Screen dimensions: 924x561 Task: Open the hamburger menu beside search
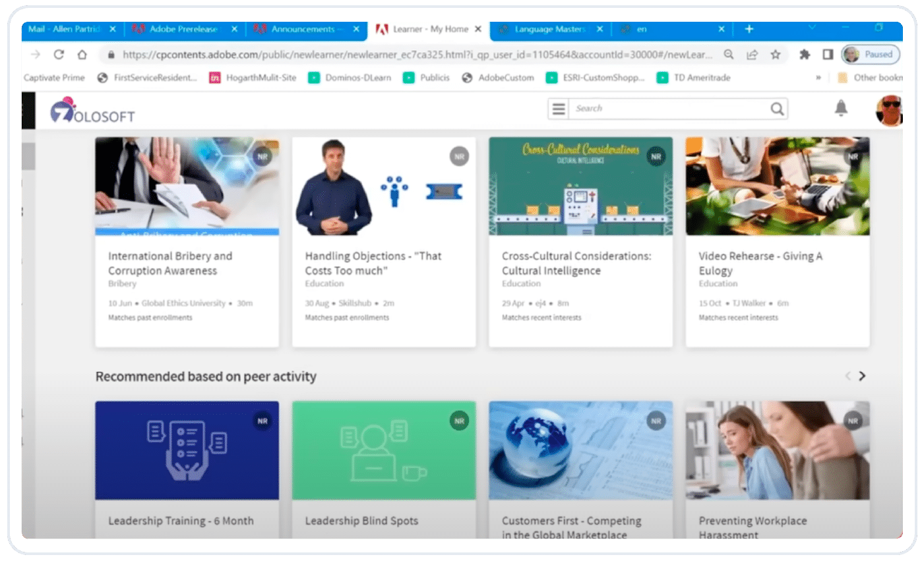click(559, 109)
